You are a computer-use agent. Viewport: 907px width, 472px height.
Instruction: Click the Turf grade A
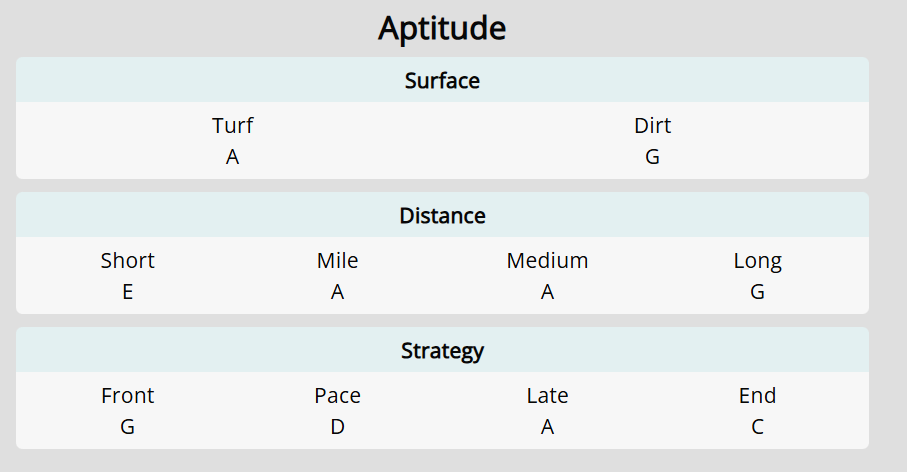coord(233,157)
